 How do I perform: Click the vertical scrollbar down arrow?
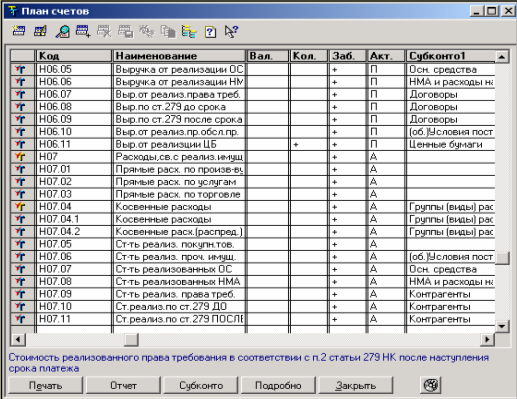coord(502,326)
